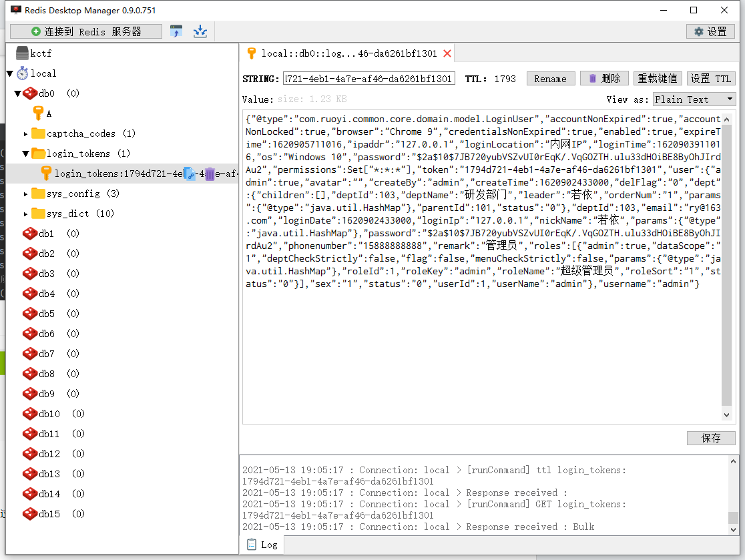This screenshot has height=560, width=745.
Task: Select the login_tokens folder icon
Action: pos(38,153)
